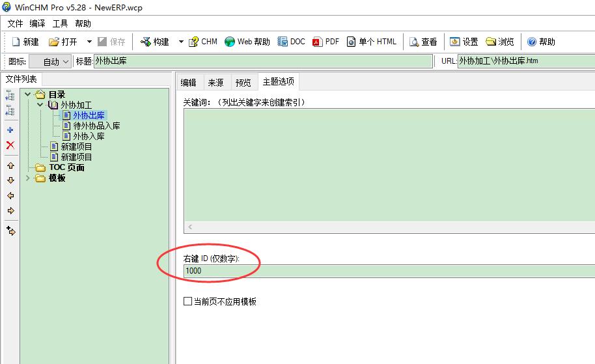Image resolution: width=595 pixels, height=364 pixels.
Task: Click the blue plus add-item icon
Action: point(10,130)
